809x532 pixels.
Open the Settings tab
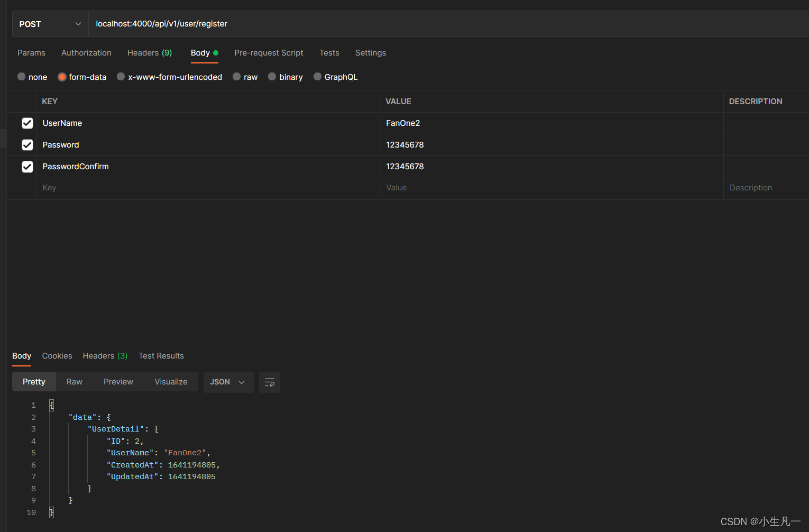[x=371, y=53]
